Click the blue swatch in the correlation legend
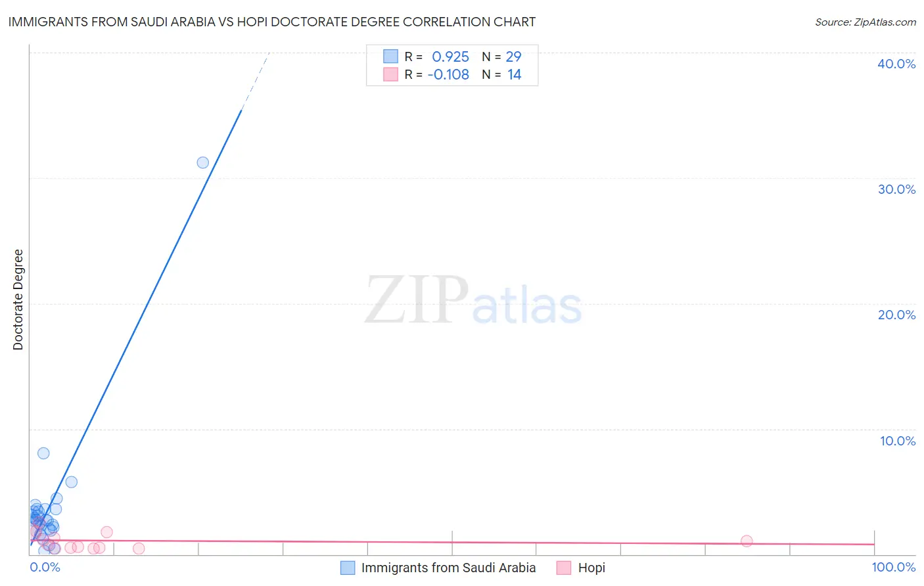Image resolution: width=924 pixels, height=586 pixels. point(390,56)
